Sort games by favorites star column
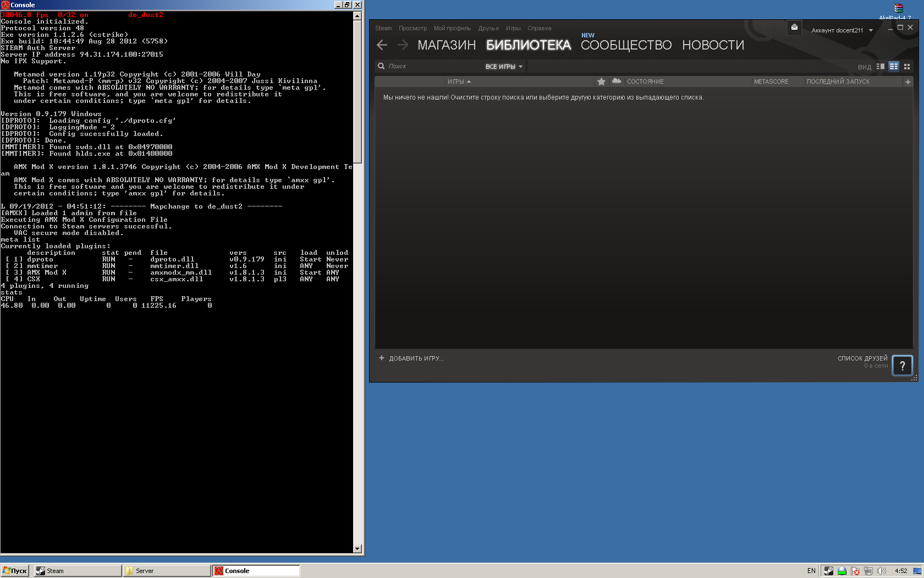Image resolution: width=924 pixels, height=578 pixels. pyautogui.click(x=602, y=81)
